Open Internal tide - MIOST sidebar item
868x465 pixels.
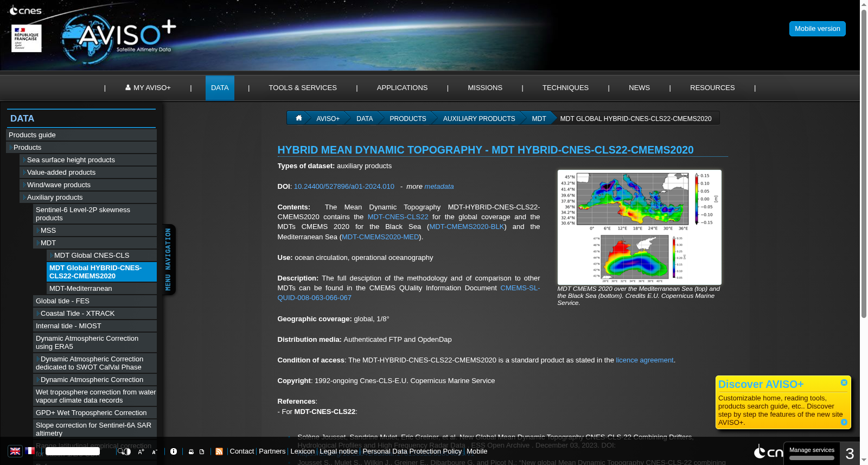click(95, 326)
